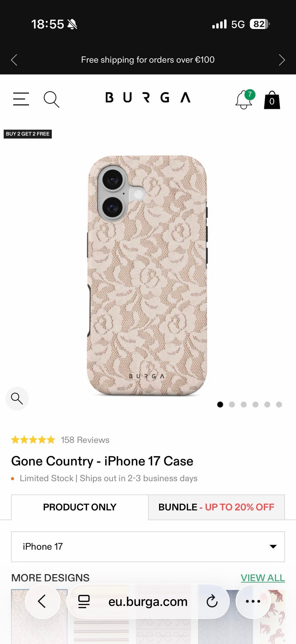Show previous announcement banner message
The width and height of the screenshot is (296, 644).
(14, 60)
